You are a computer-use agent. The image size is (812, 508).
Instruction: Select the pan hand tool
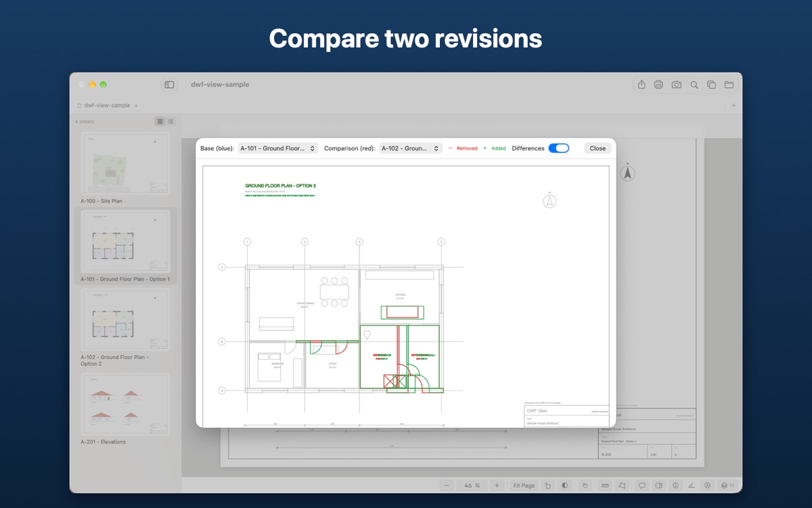point(586,485)
